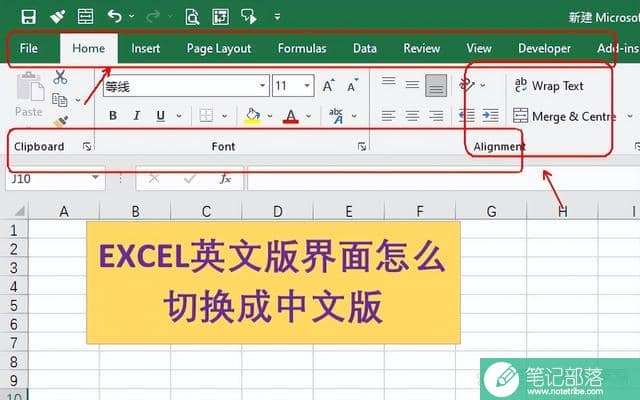Click the Insert Function fx icon
The width and height of the screenshot is (640, 400).
coord(225,178)
